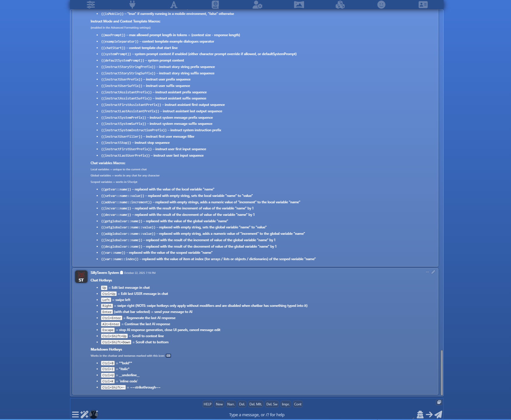Image resolution: width=511 pixels, height=420 pixels.
Task: Click the 'Chat Hotkeys' heading
Action: tap(101, 280)
